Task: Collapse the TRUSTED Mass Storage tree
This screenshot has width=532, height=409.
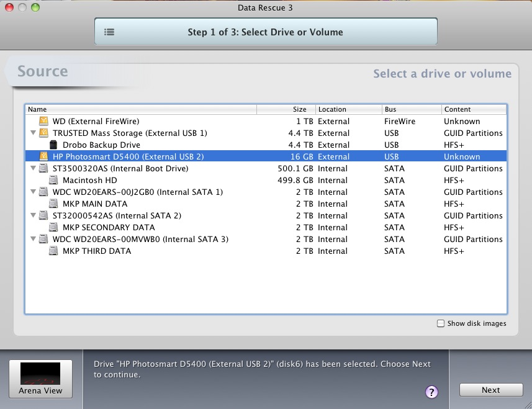Action: point(32,133)
